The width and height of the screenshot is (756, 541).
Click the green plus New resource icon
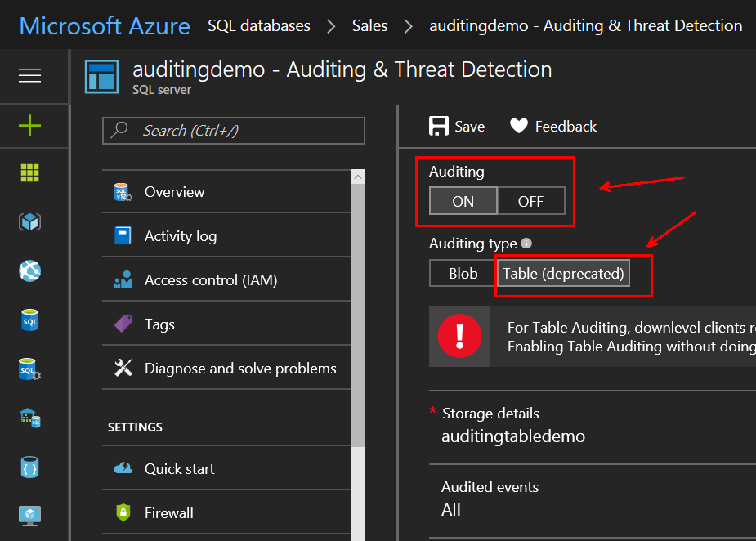click(x=29, y=125)
